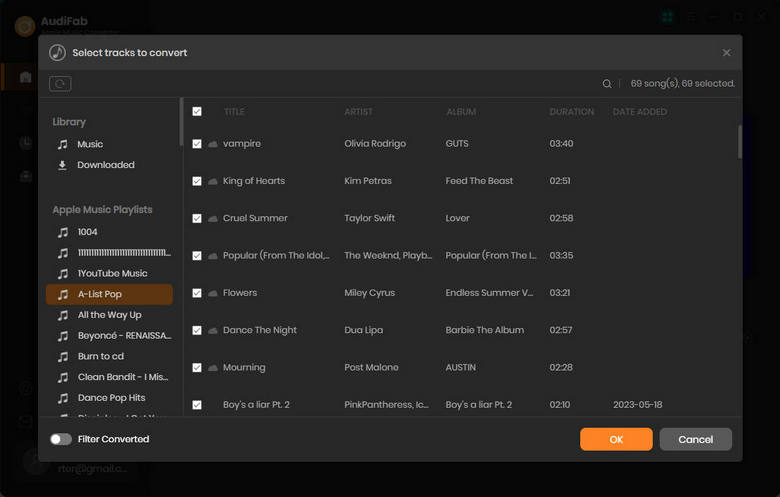Click the 03:21 duration of Flowers
Screen dimensions: 780x497
[560, 293]
